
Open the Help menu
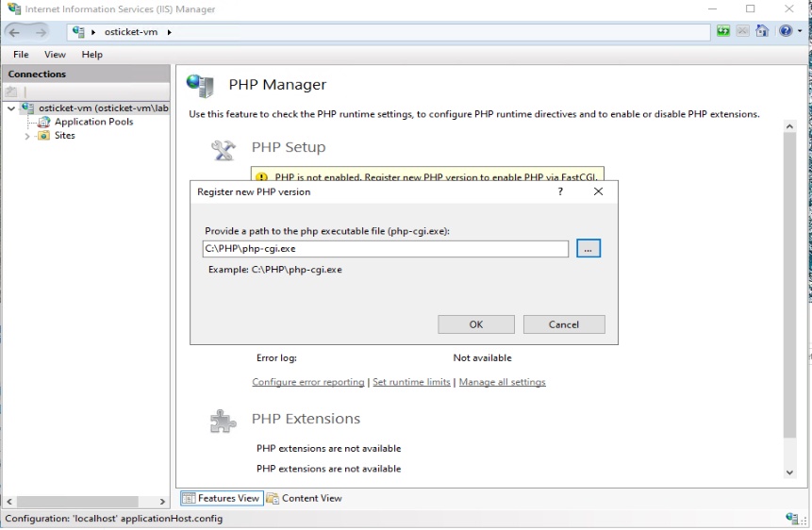(x=92, y=55)
